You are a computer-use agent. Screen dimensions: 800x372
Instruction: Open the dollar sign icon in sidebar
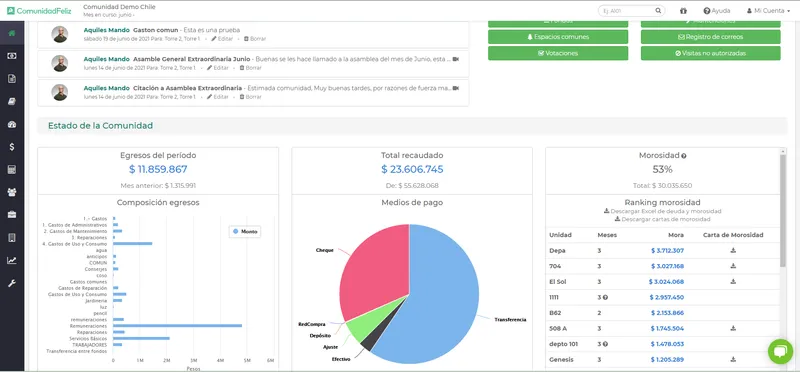point(11,147)
